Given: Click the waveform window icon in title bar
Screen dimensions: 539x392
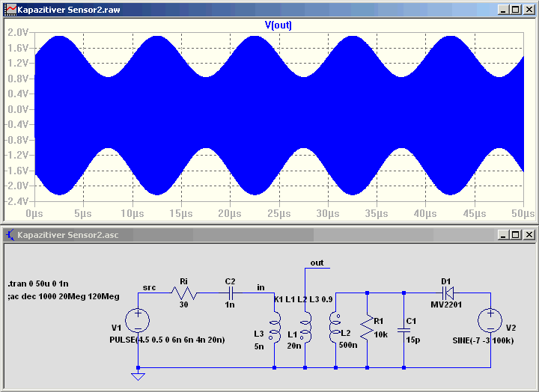Looking at the screenshot, I should 10,9.
